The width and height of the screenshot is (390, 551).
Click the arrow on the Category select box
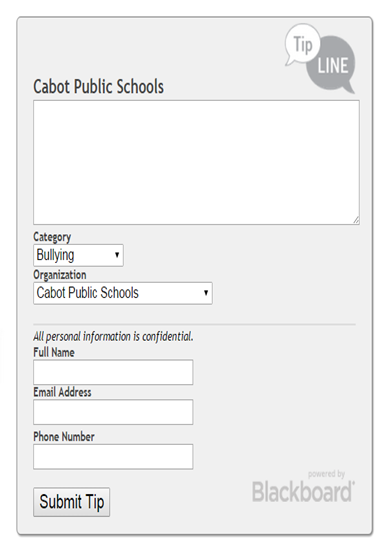coord(117,255)
